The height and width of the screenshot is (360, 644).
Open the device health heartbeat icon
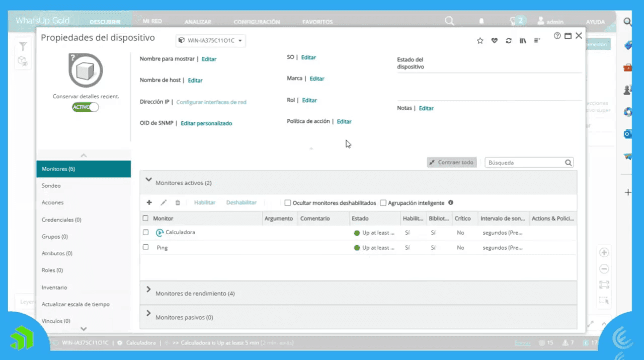point(495,41)
